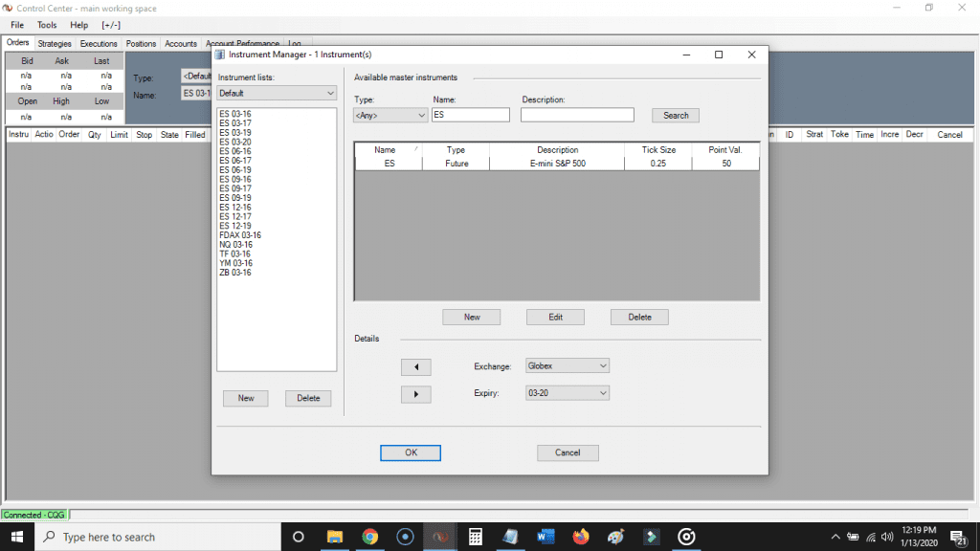Screen dimensions: 980x551
Task: Switch to the Executions tab
Action: (x=99, y=44)
